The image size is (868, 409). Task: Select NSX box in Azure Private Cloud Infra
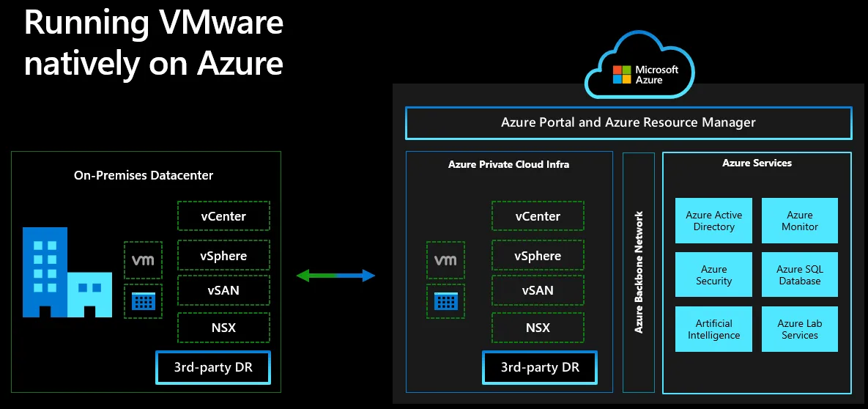[538, 327]
